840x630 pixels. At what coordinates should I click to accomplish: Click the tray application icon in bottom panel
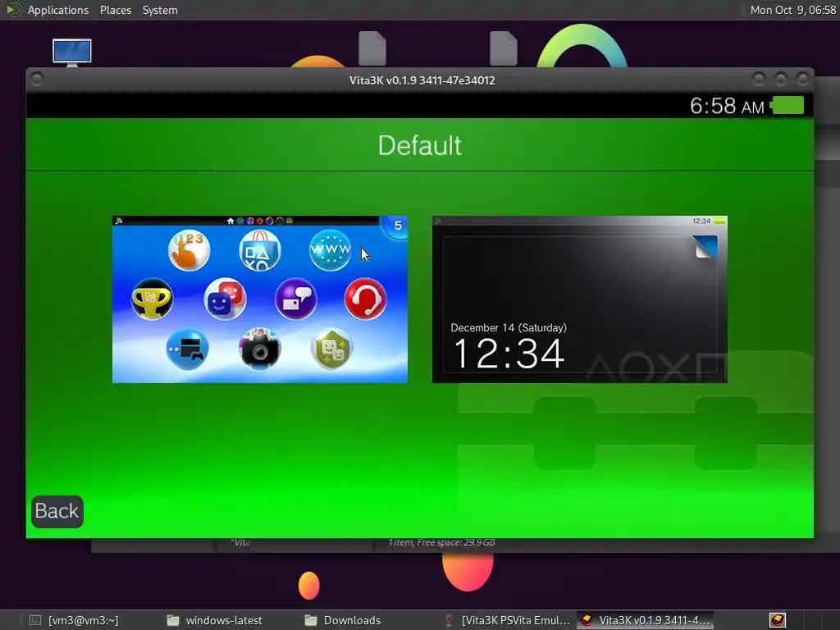tap(778, 620)
